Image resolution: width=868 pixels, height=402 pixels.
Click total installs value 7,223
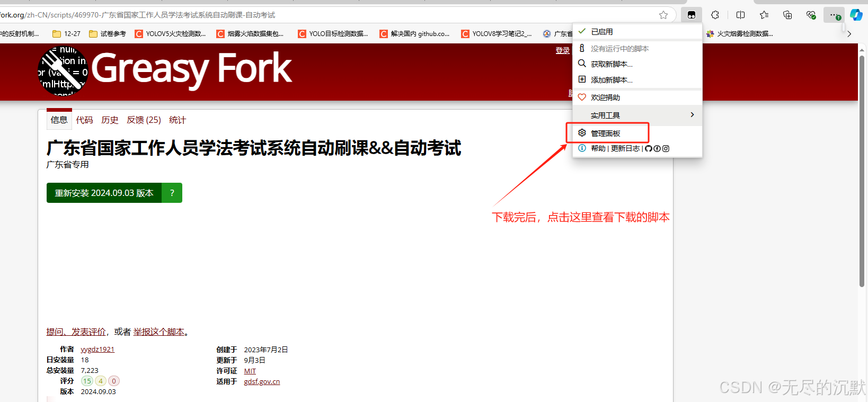point(90,370)
